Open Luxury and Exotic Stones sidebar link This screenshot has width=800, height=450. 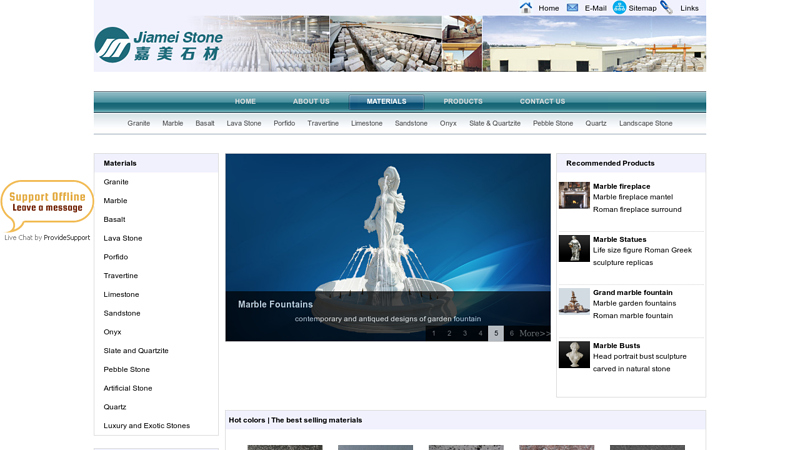tap(146, 426)
